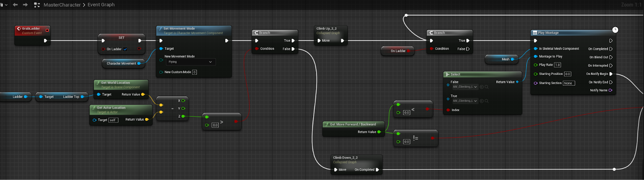Open the MasterCharacter breadcrumb
This screenshot has height=180, width=644.
(x=62, y=5)
